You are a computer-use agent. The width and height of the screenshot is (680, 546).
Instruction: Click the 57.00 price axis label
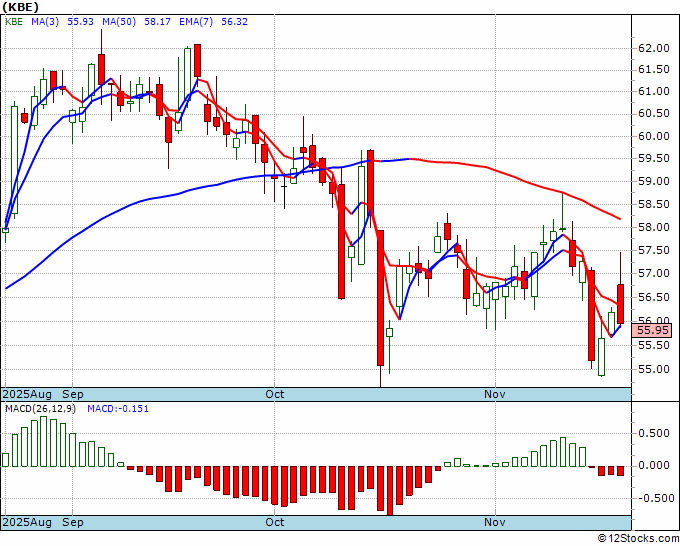pyautogui.click(x=654, y=273)
